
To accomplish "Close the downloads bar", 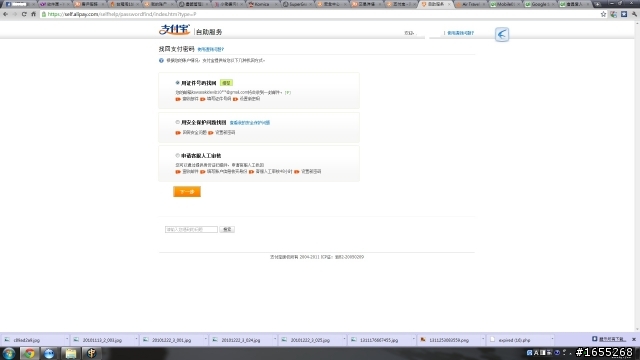I will pos(634,339).
